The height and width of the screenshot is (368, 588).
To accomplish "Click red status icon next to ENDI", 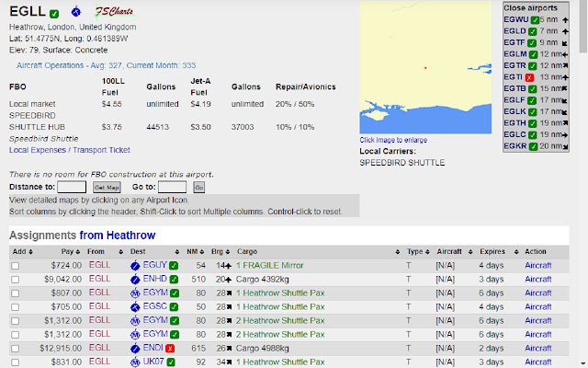I will click(x=170, y=348).
